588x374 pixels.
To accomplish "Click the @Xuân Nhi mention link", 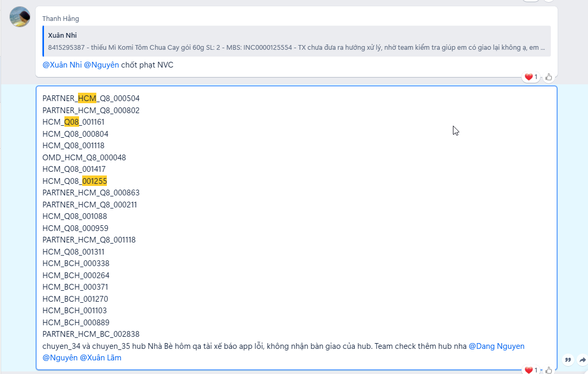I will (x=62, y=65).
